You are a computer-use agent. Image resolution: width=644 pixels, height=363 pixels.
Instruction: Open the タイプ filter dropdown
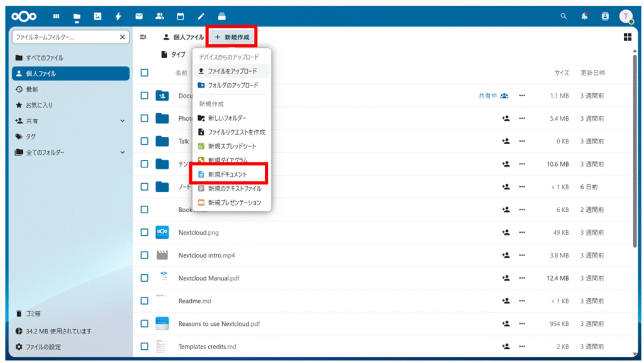[x=174, y=55]
